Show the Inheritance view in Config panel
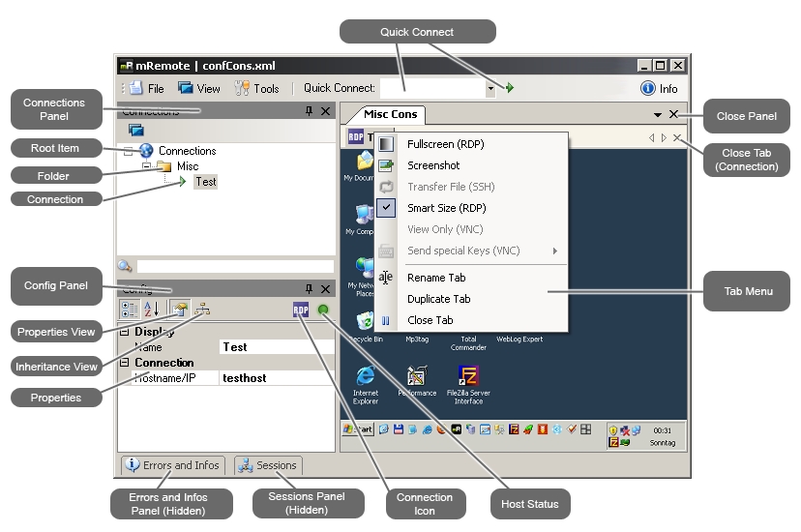Screen dimensions: 801x532 [x=203, y=309]
